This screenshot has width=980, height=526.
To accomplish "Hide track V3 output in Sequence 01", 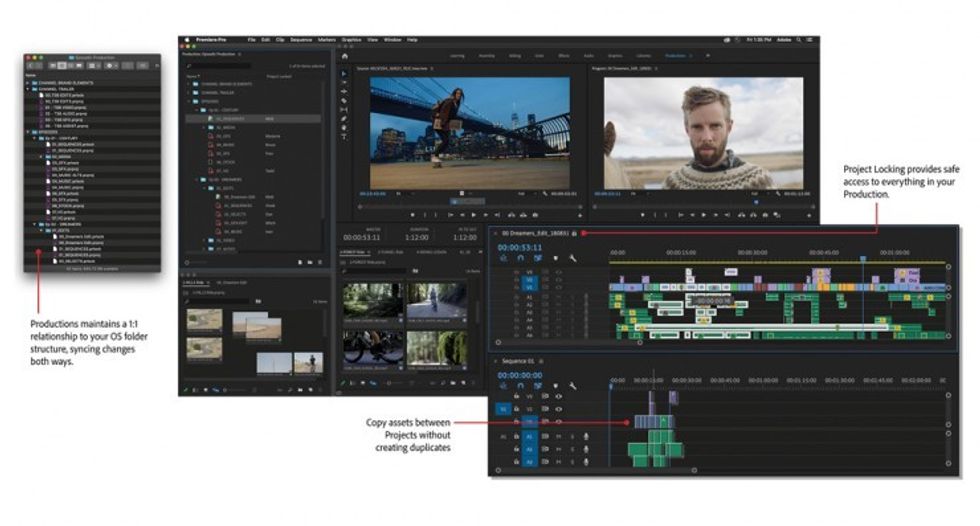I will click(x=558, y=396).
